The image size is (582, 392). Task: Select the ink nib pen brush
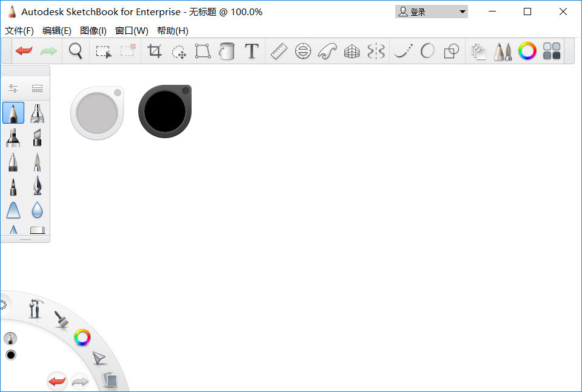coord(37,185)
